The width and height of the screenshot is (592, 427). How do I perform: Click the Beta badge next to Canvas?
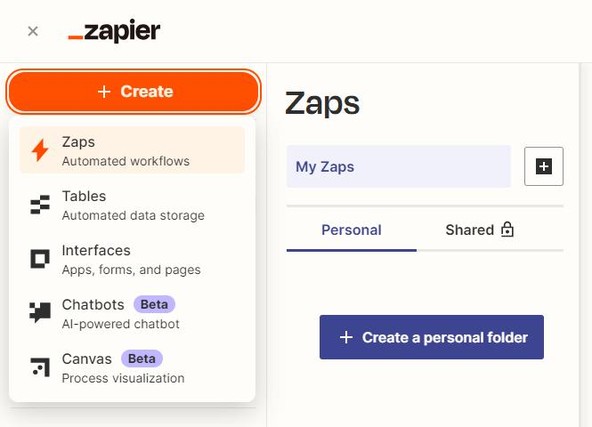coord(142,358)
